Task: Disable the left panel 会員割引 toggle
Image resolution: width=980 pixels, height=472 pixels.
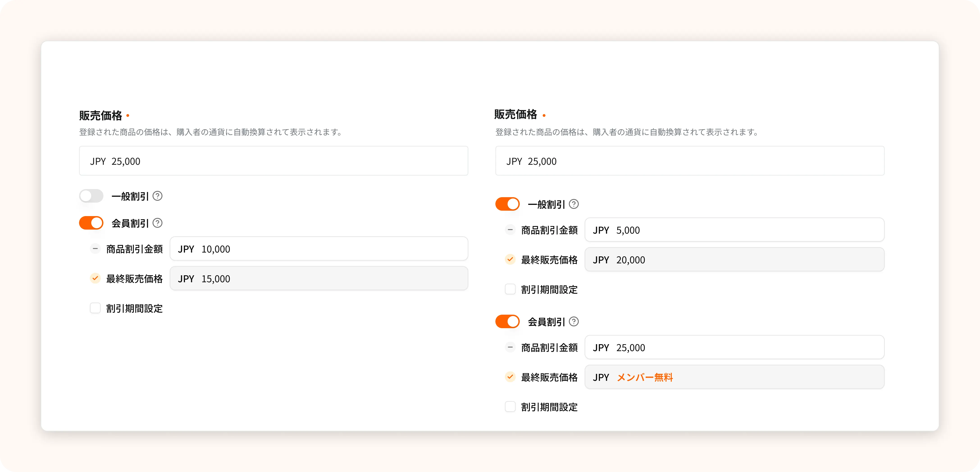Action: [x=91, y=223]
